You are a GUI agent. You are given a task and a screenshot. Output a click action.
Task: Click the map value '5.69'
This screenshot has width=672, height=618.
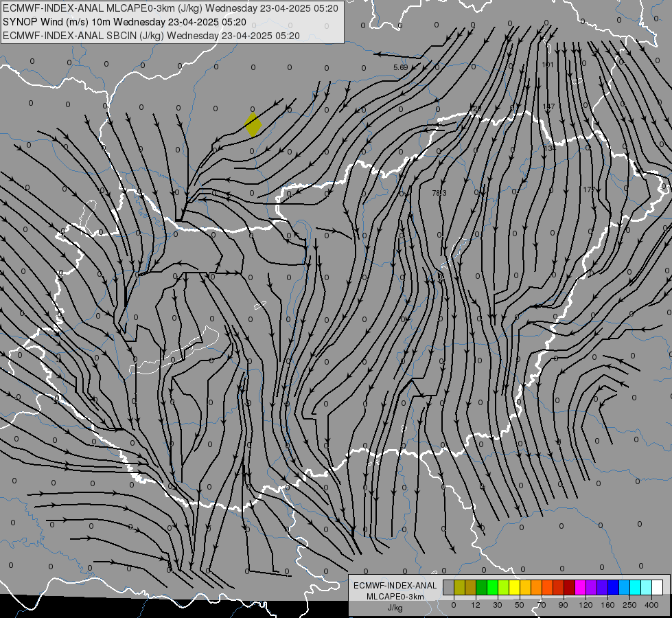400,67
